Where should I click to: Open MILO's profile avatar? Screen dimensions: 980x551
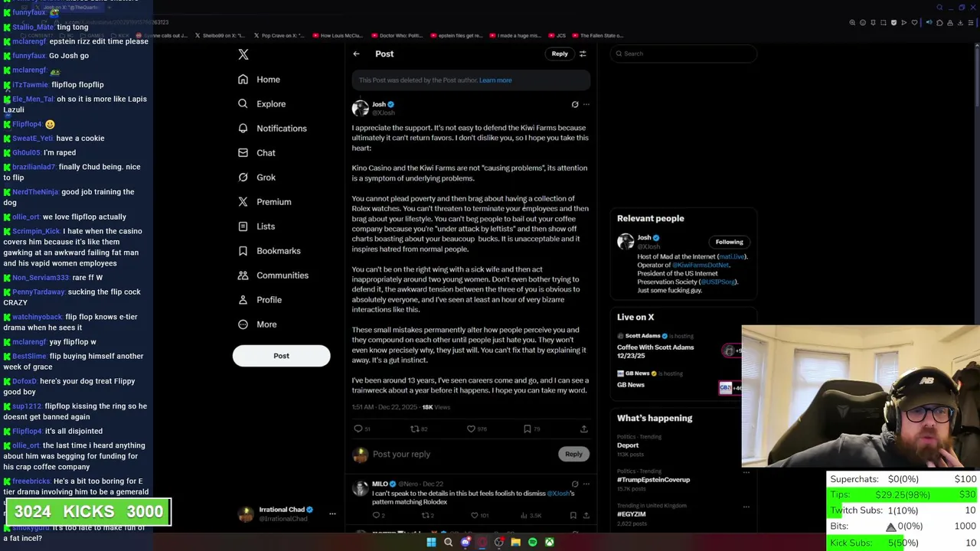pyautogui.click(x=360, y=488)
